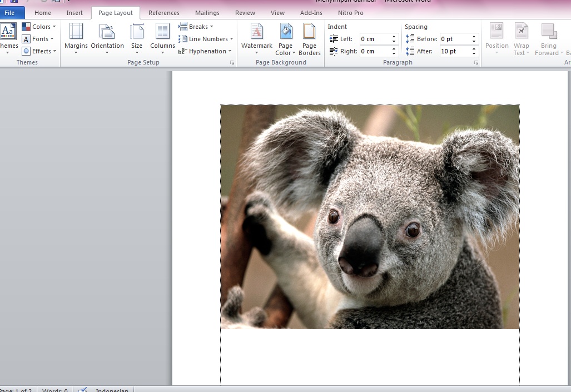Select the koala picture in document
This screenshot has width=571, height=392.
point(370,217)
